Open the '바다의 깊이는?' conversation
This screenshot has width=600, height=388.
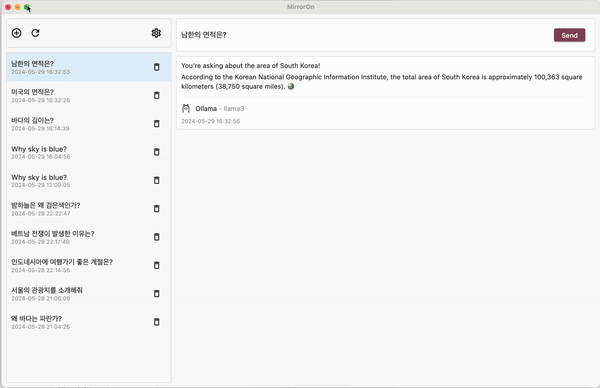[x=89, y=124]
